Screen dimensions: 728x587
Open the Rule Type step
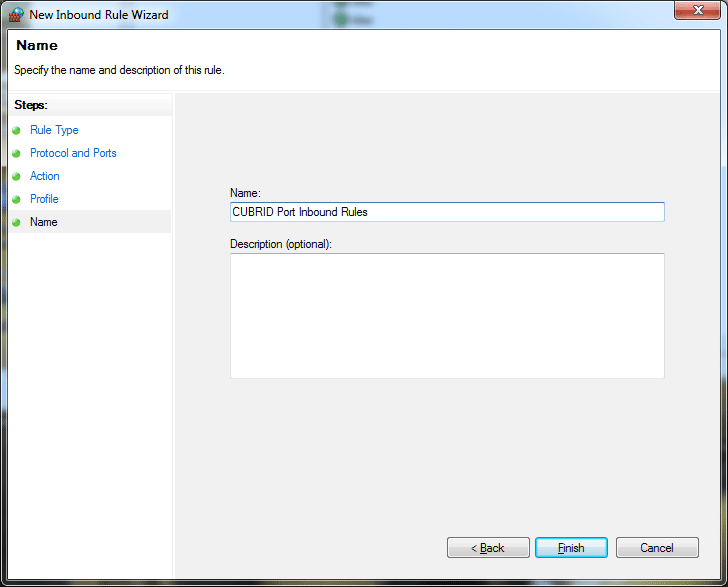pyautogui.click(x=54, y=130)
